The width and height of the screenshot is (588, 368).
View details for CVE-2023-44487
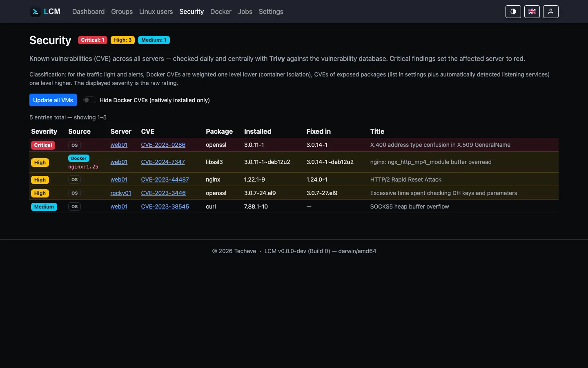(x=165, y=180)
